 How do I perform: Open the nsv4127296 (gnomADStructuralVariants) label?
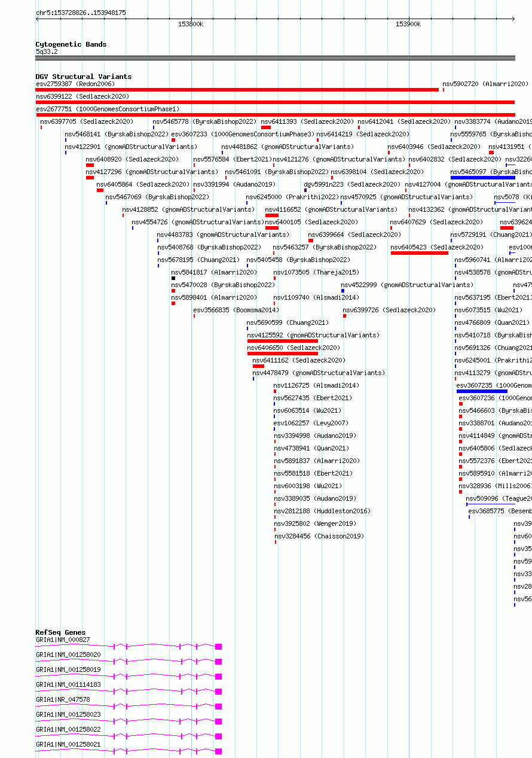click(x=152, y=172)
